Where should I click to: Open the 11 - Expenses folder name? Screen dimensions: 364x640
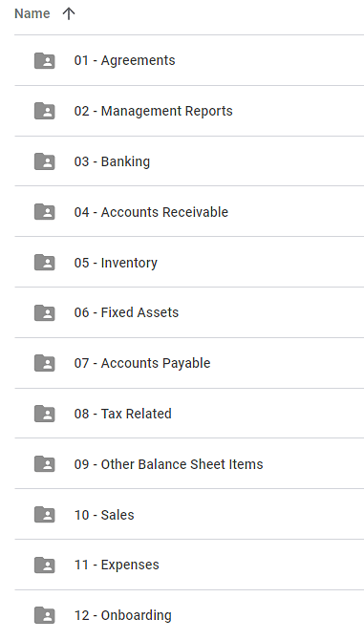(117, 565)
